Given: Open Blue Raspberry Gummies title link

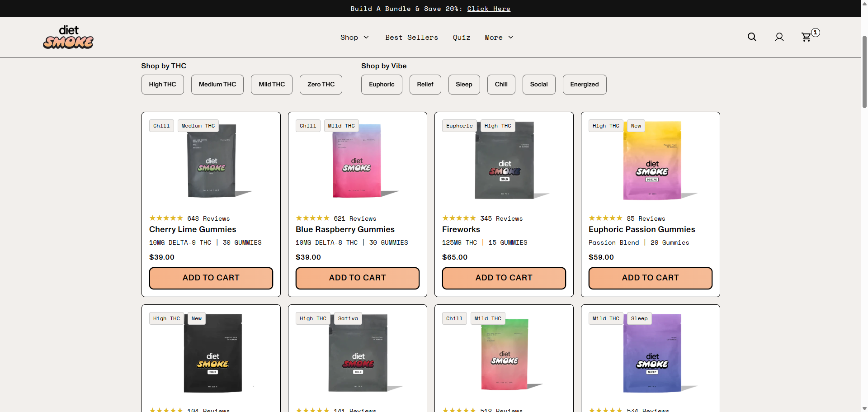Looking at the screenshot, I should pos(345,230).
